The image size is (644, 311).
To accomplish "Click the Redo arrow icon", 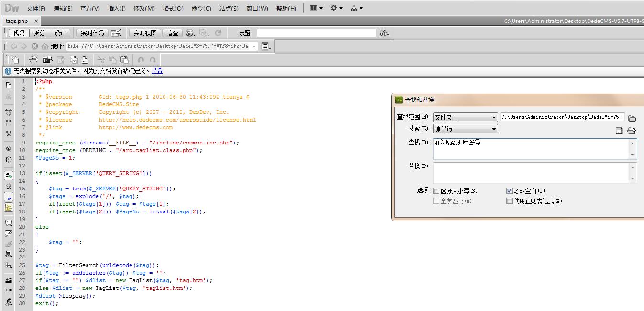I will pos(153,60).
